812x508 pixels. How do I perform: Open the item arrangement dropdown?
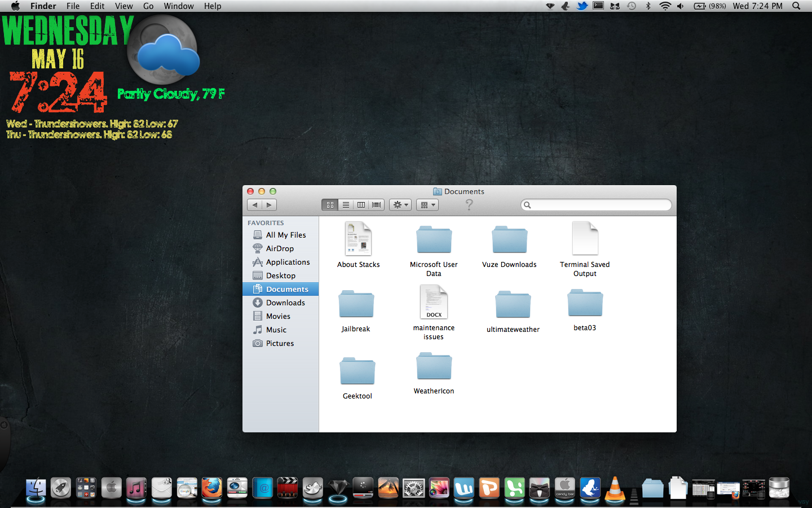point(427,205)
